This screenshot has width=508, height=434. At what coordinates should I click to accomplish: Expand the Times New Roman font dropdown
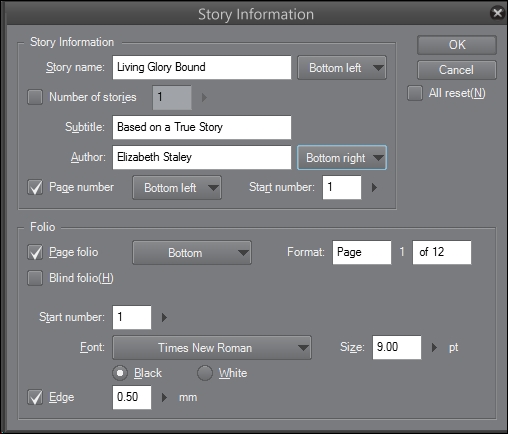[212, 348]
